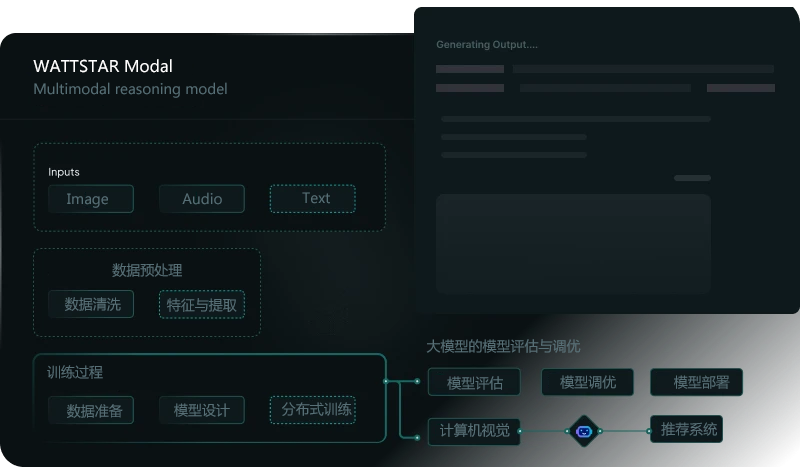
Task: Select the Image input button
Action: tap(91, 199)
